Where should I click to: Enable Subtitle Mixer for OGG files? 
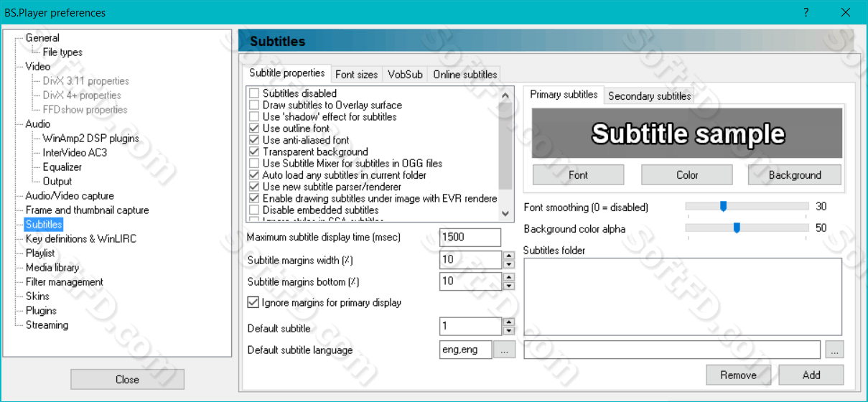[x=253, y=163]
